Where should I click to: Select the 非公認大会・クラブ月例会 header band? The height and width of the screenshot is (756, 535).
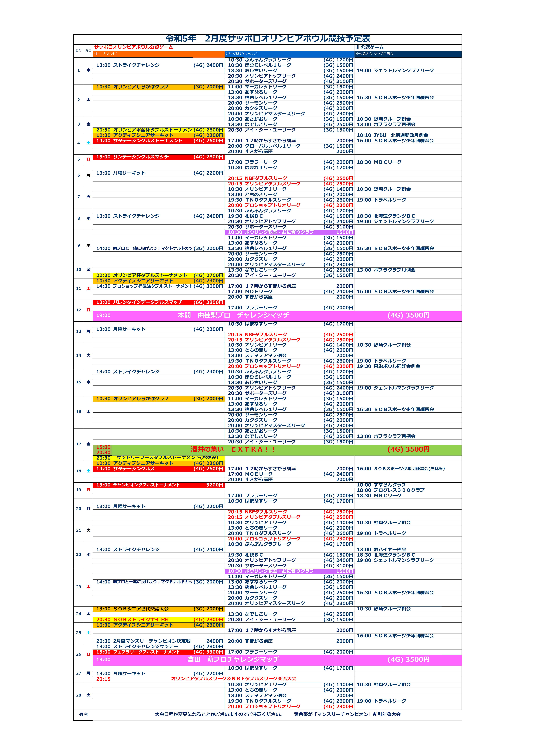tap(408, 54)
